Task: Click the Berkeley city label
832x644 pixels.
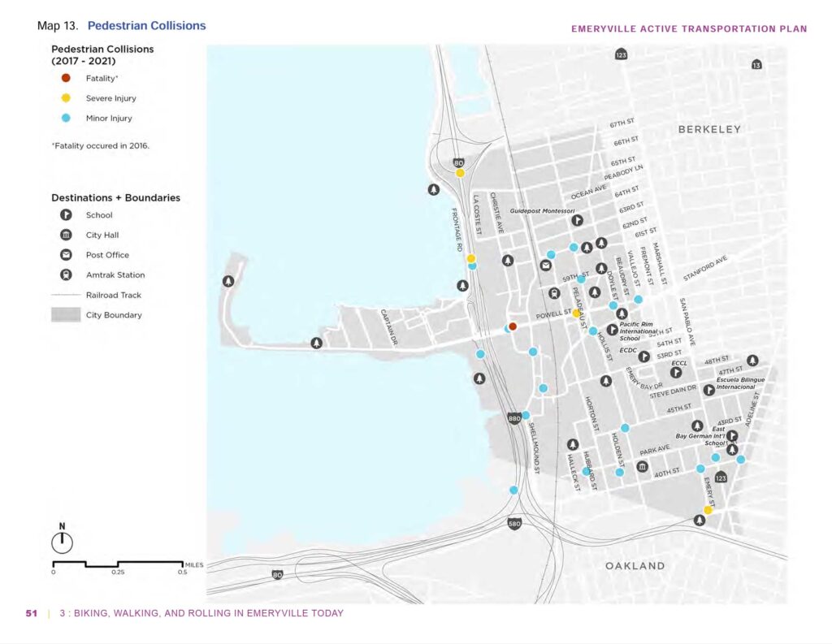Action: (x=709, y=129)
